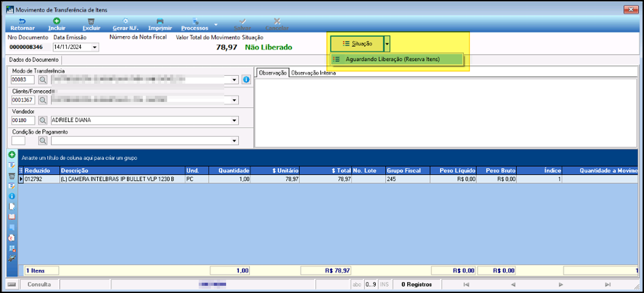Image resolution: width=644 pixels, height=293 pixels.
Task: Click the white document icon in the grid sidebar
Action: click(12, 206)
